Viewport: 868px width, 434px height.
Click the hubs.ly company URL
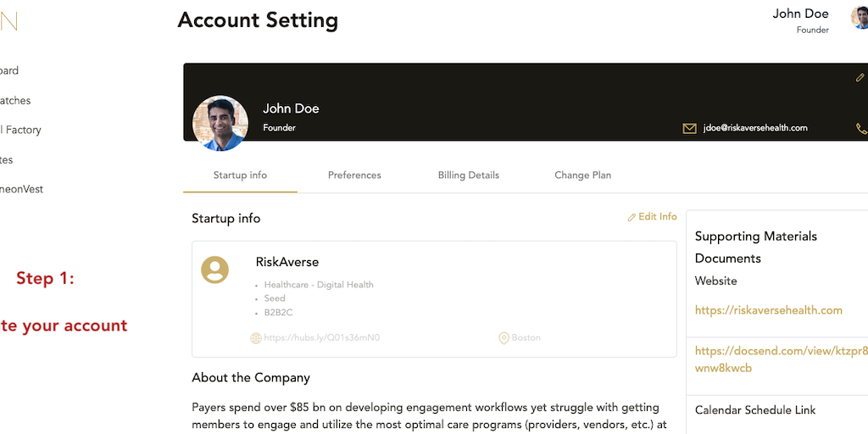pyautogui.click(x=321, y=337)
